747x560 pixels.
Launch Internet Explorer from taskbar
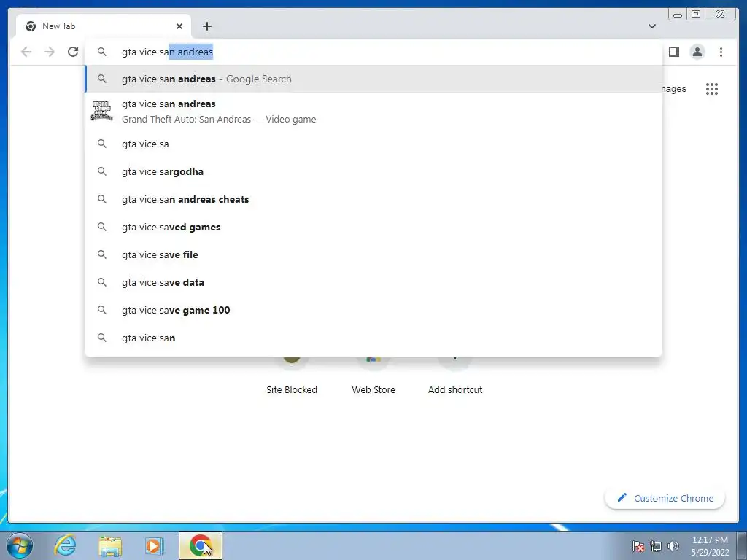pyautogui.click(x=65, y=545)
